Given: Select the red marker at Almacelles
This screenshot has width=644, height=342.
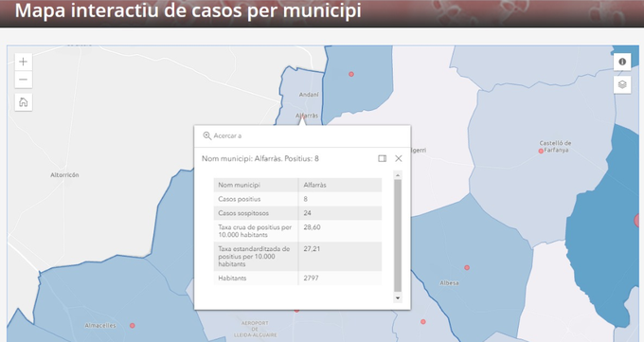Looking at the screenshot, I should [x=133, y=325].
